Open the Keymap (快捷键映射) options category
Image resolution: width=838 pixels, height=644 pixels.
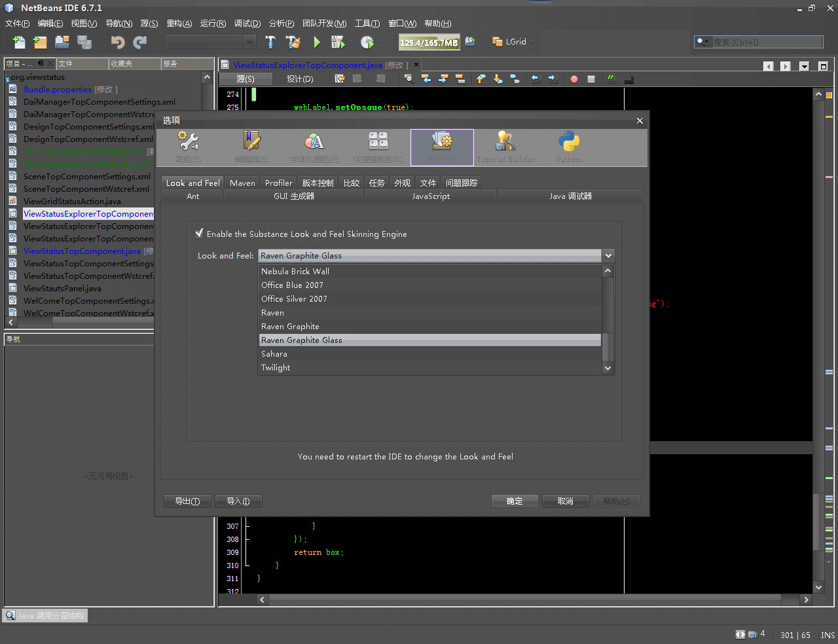pyautogui.click(x=378, y=147)
